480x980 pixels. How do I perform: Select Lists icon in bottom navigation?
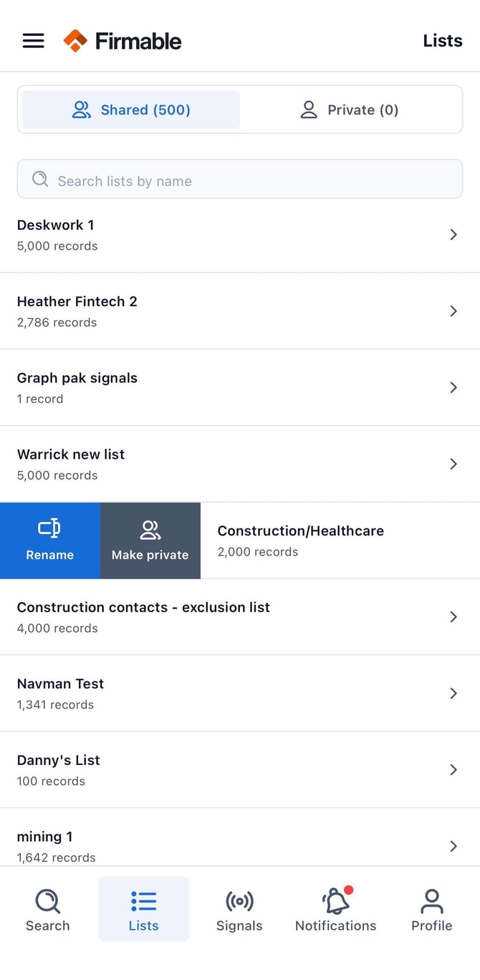tap(144, 901)
